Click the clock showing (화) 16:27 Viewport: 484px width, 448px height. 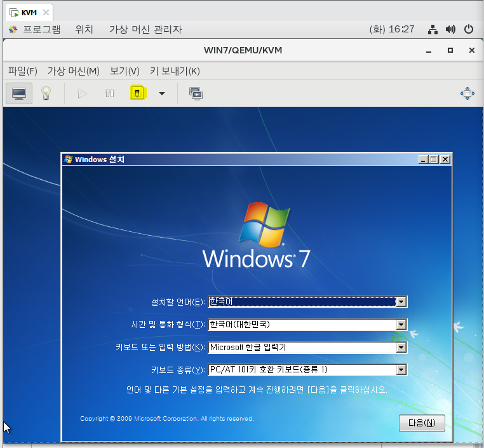[392, 29]
